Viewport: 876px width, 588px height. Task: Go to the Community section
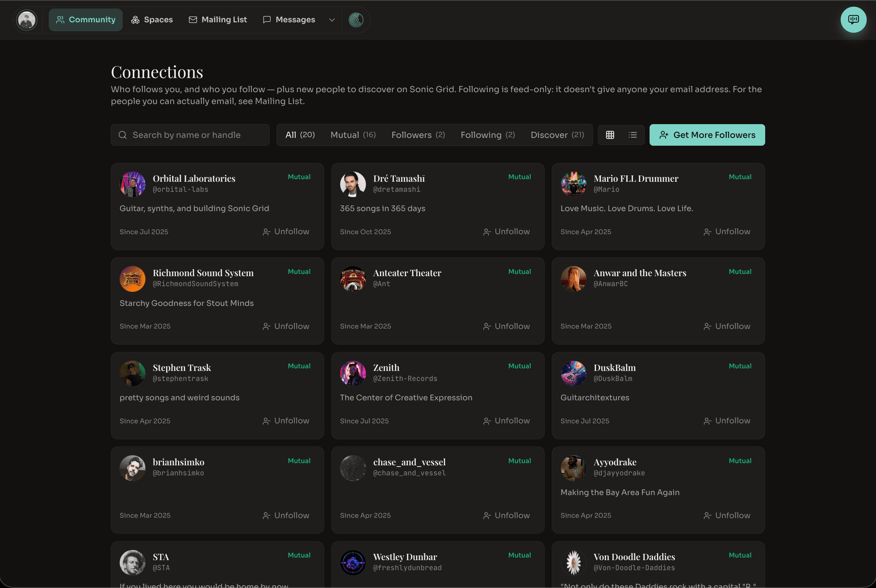point(86,20)
